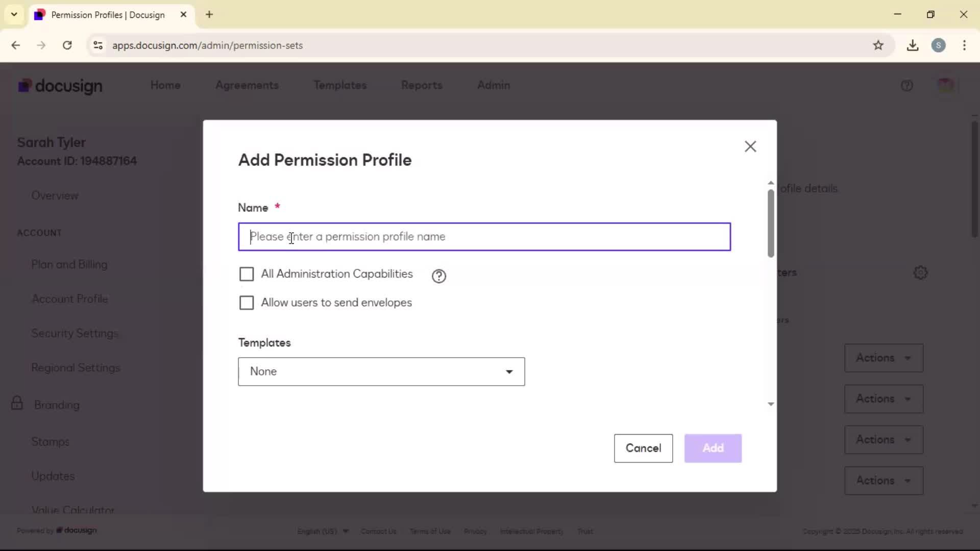980x551 pixels.
Task: Click the browser back arrow
Action: click(x=15, y=45)
